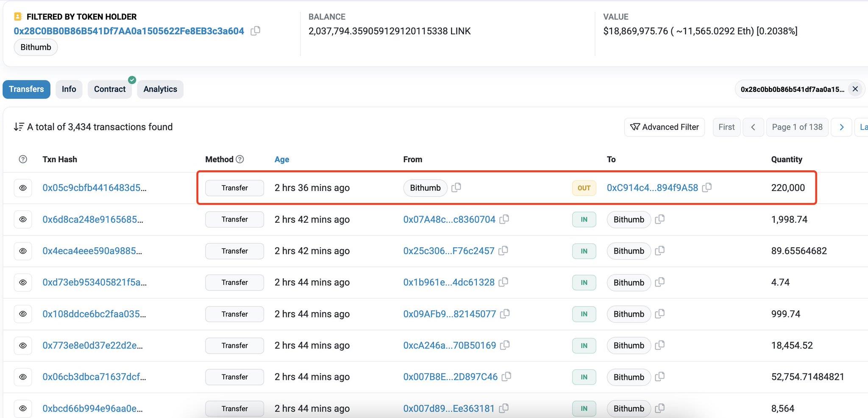Open transaction hash 0x4eca4eee590a9885
Screen dimensions: 868x418
[x=92, y=251]
